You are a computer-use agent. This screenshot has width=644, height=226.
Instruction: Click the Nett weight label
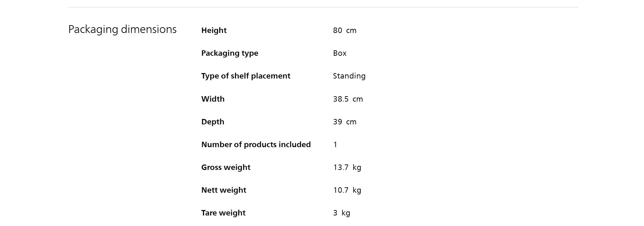click(223, 190)
